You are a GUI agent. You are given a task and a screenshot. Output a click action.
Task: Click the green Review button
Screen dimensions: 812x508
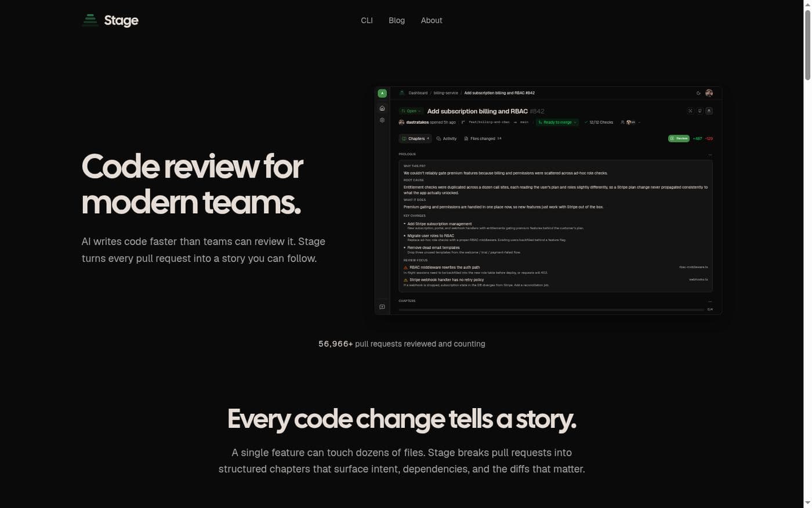(679, 139)
